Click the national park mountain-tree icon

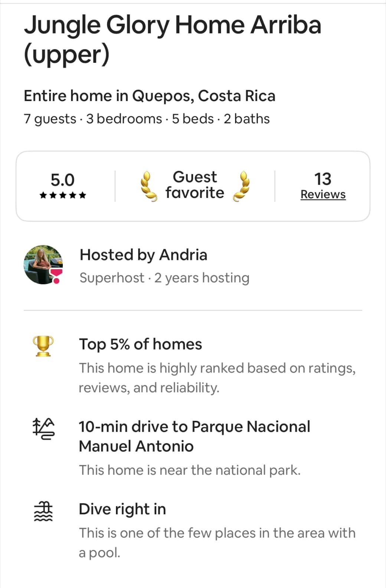[x=43, y=429]
